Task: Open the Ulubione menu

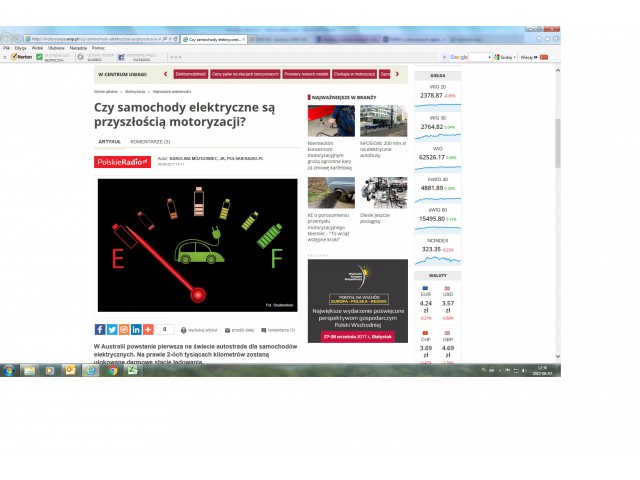Action: click(x=55, y=47)
